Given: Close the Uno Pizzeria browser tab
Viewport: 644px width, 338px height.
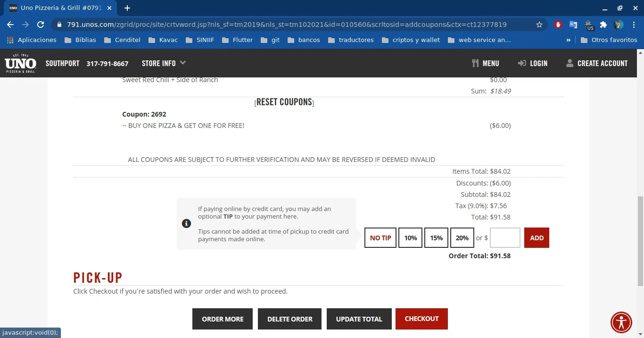Looking at the screenshot, I should pos(109,8).
